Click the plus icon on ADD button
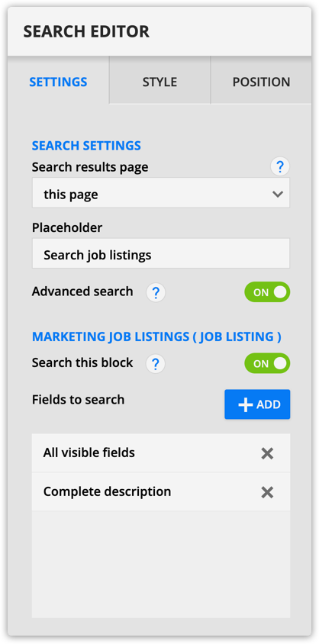 click(x=245, y=404)
